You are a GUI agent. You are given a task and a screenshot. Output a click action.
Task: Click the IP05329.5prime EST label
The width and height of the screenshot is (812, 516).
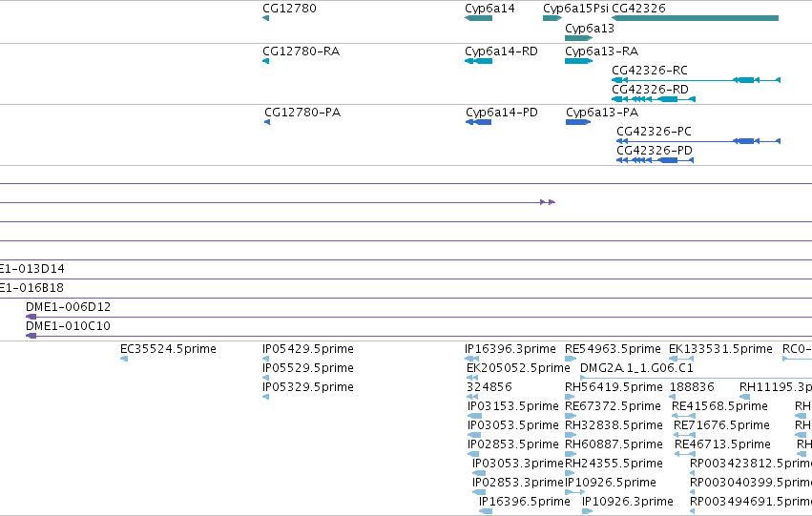point(307,387)
